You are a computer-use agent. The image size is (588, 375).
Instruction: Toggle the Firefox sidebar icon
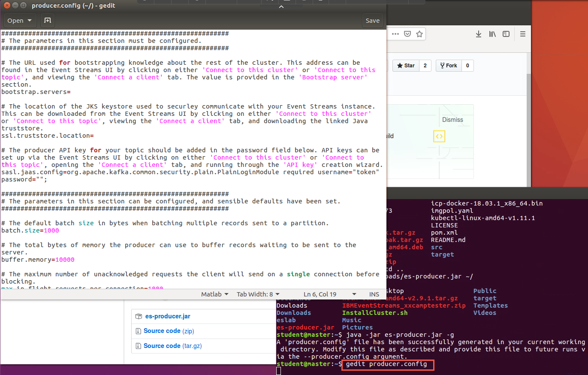click(x=506, y=34)
